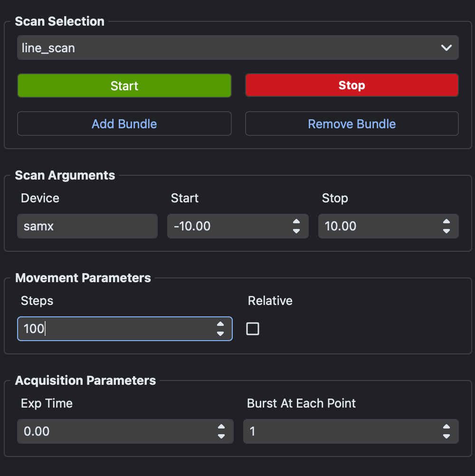Click the Add Bundle button
Screen dimensions: 475x476
pyautogui.click(x=124, y=124)
